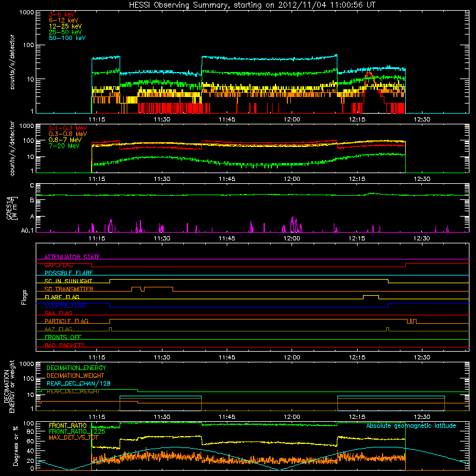Select the POSSIBLE_FLARE label
Image resolution: width=476 pixels, height=476 pixels.
pos(68,273)
